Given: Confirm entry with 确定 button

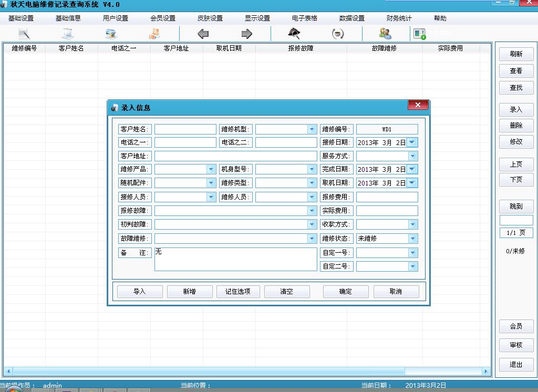Looking at the screenshot, I should (346, 292).
